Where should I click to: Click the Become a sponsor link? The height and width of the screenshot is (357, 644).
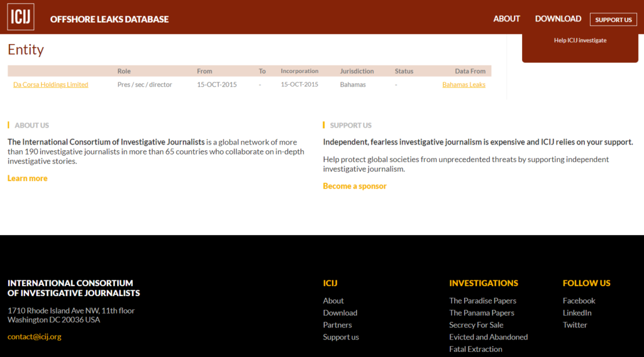(355, 186)
